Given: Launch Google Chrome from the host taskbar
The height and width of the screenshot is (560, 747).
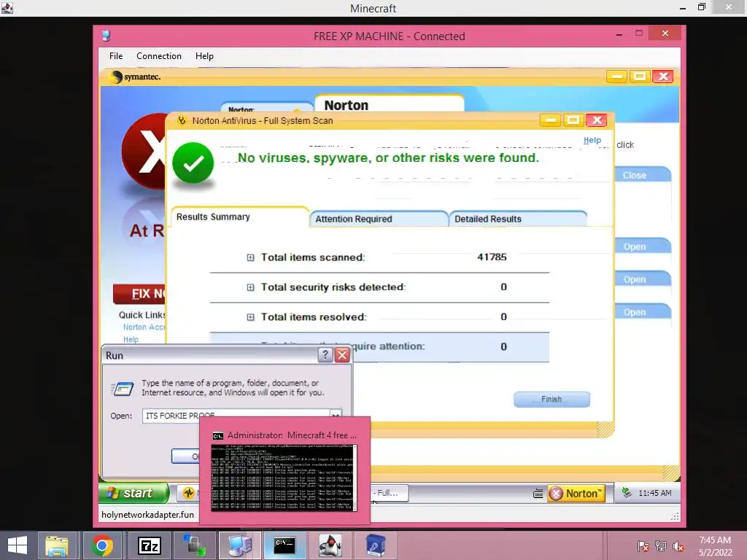Looking at the screenshot, I should click(x=102, y=545).
